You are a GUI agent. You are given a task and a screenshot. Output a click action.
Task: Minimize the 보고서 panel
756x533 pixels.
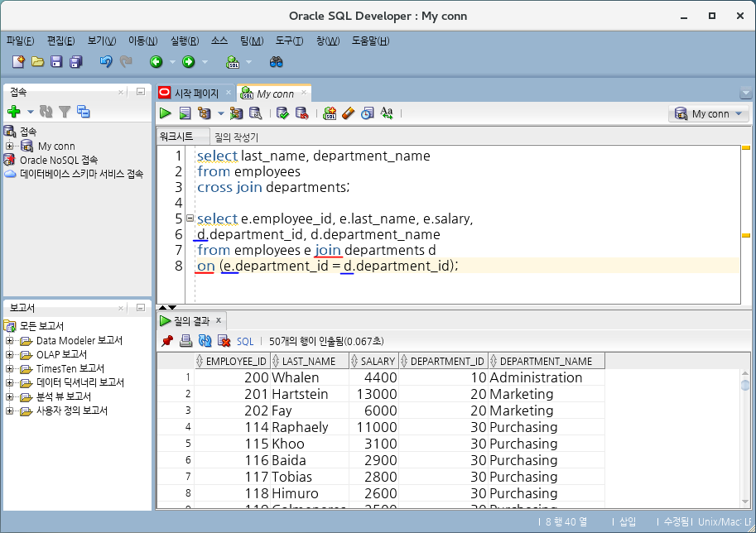click(140, 307)
